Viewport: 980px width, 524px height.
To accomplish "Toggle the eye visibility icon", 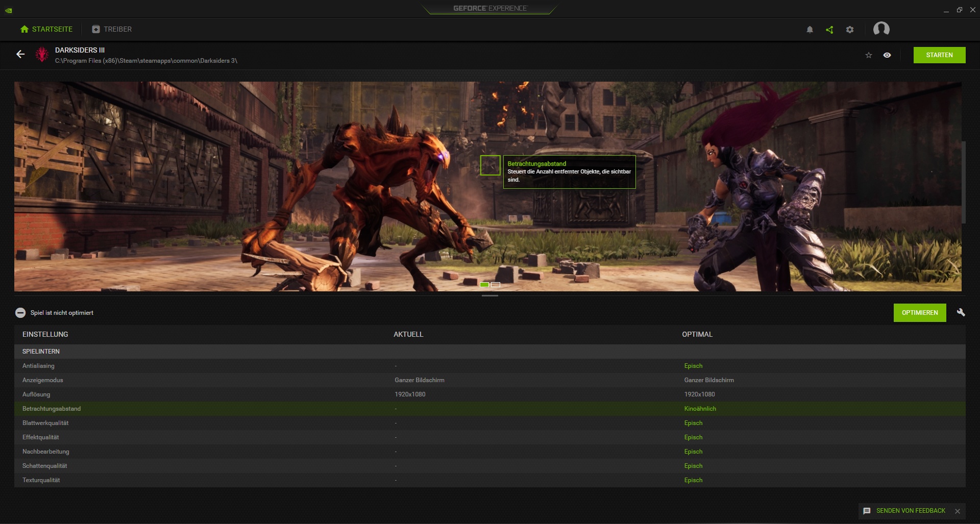I will point(887,55).
